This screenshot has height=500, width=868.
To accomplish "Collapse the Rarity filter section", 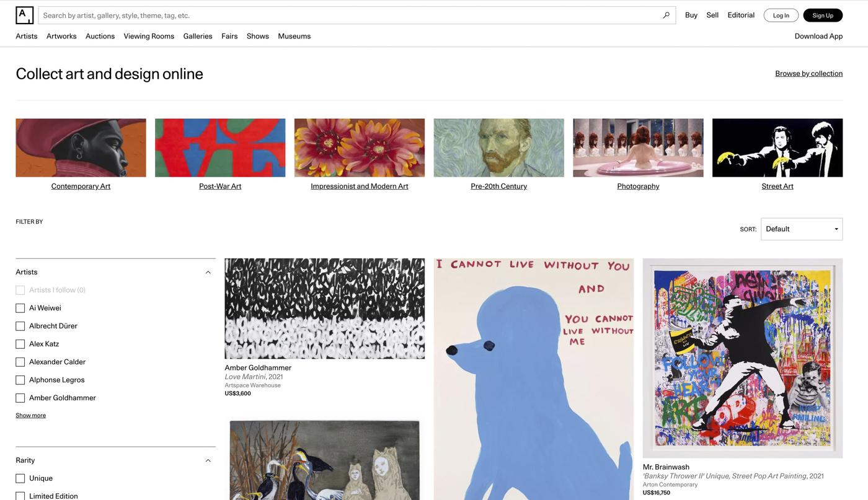I will (x=208, y=460).
